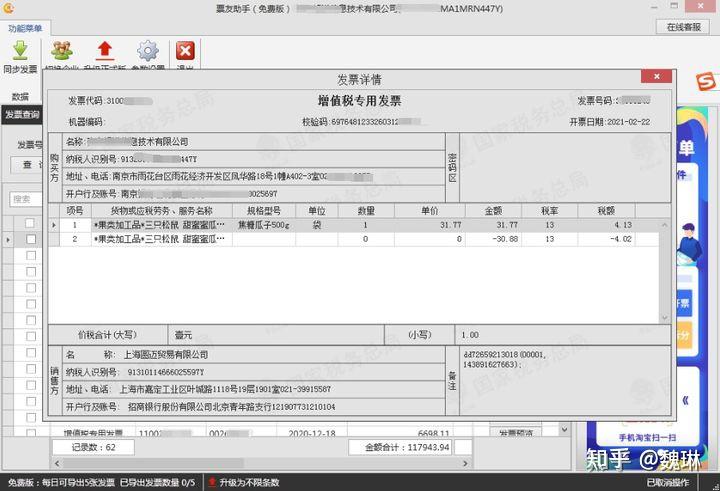Click the 开票日期 2021-02-22 text

tap(610, 122)
